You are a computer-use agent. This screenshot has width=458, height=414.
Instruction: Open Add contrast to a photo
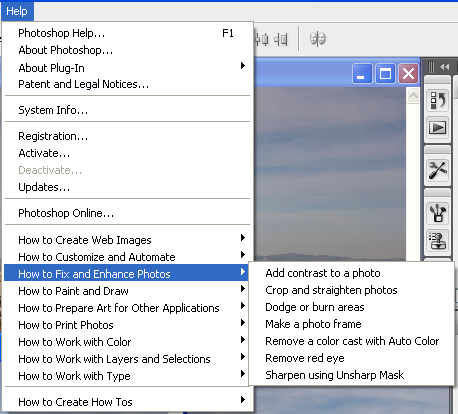coord(352,273)
